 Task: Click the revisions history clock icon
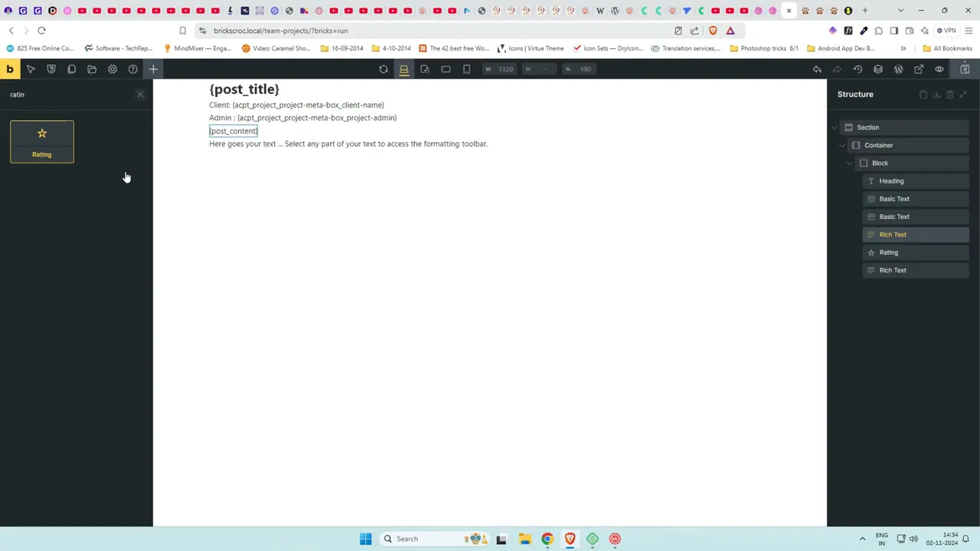857,70
